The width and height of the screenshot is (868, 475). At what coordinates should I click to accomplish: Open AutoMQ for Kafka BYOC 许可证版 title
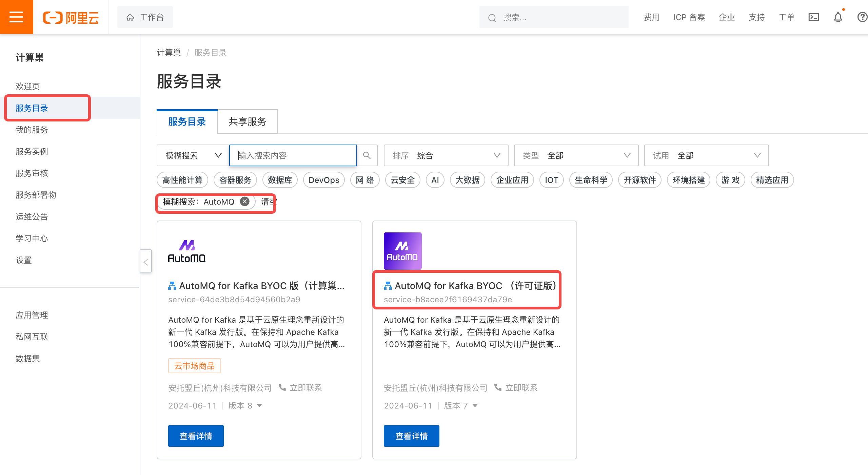click(x=476, y=286)
